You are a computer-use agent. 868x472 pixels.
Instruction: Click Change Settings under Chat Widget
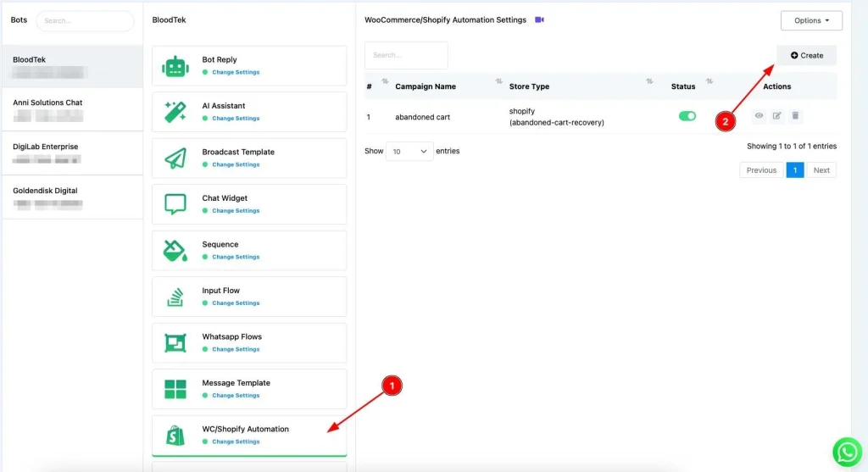(236, 211)
